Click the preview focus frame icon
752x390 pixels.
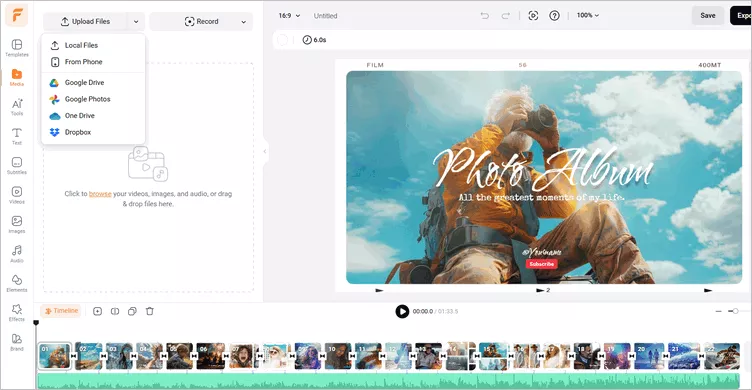point(533,16)
